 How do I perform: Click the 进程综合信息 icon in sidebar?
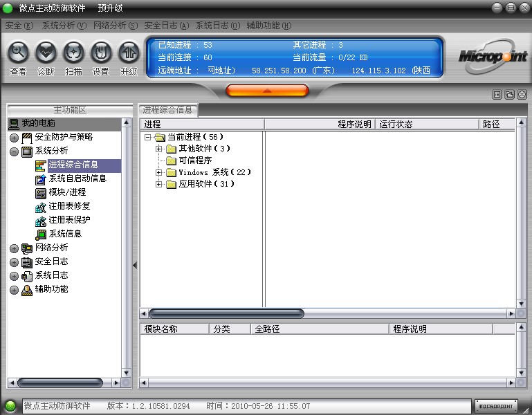click(x=40, y=165)
